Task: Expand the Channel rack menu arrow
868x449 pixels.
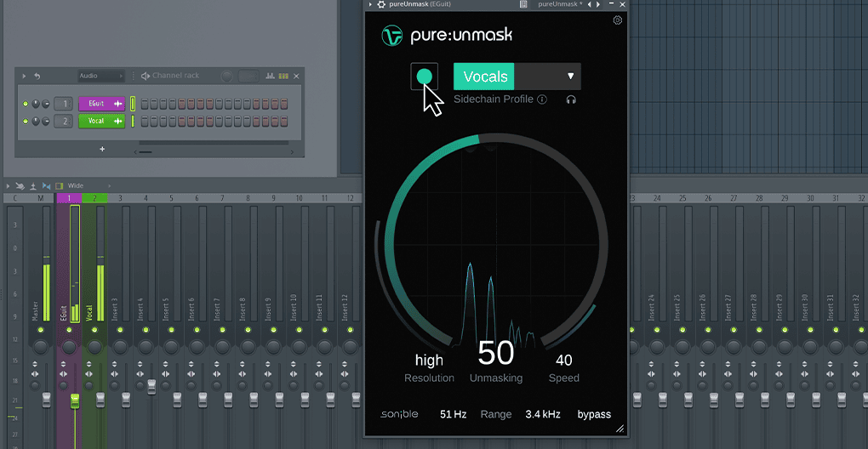Action: 24,76
